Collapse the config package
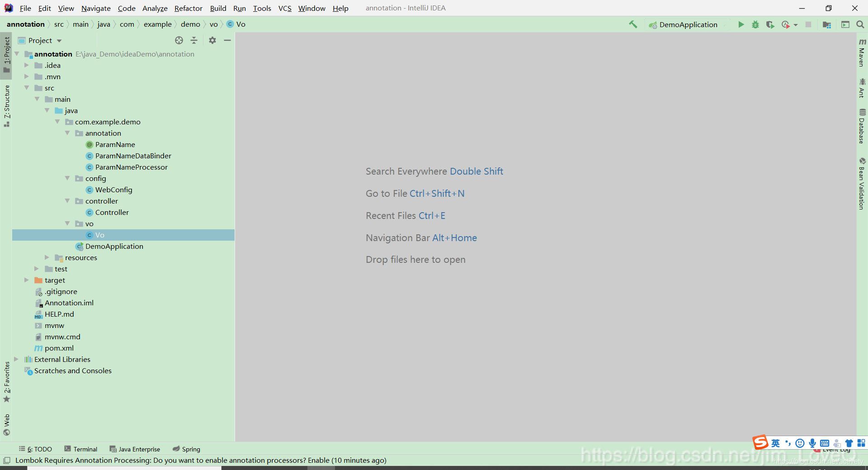Image resolution: width=868 pixels, height=470 pixels. (67, 178)
